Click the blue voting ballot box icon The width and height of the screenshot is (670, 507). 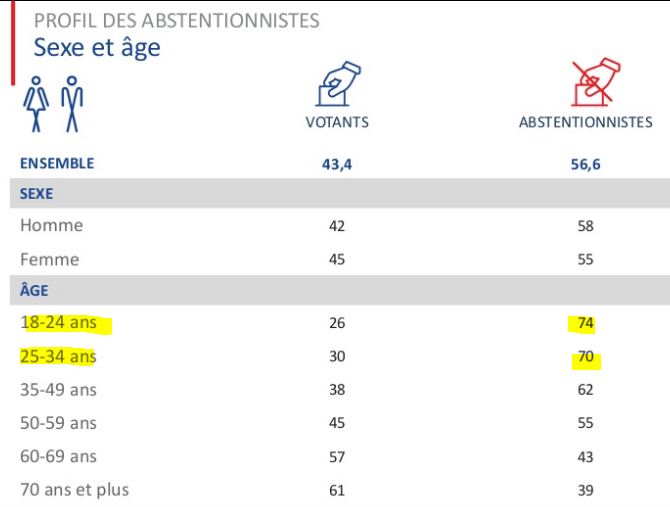point(338,84)
